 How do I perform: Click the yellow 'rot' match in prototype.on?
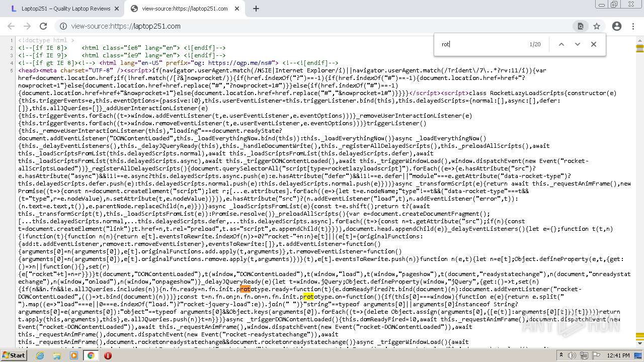click(308, 297)
